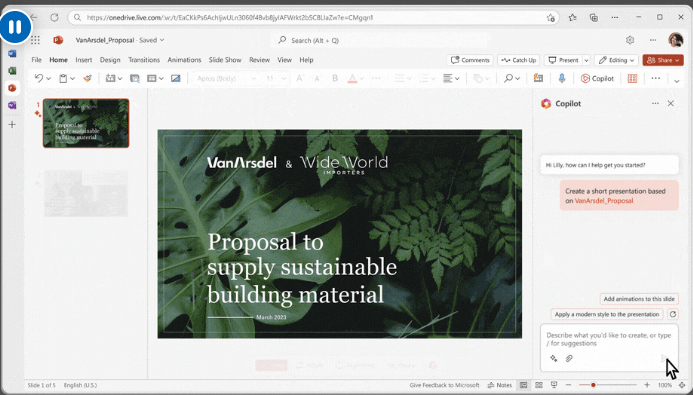Open the app launcher waffle icon
Viewport: 693px width, 395px height.
pyautogui.click(x=35, y=40)
